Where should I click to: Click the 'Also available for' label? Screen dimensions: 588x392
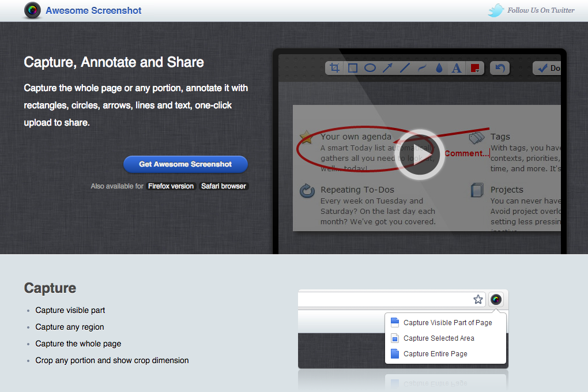[x=117, y=186]
